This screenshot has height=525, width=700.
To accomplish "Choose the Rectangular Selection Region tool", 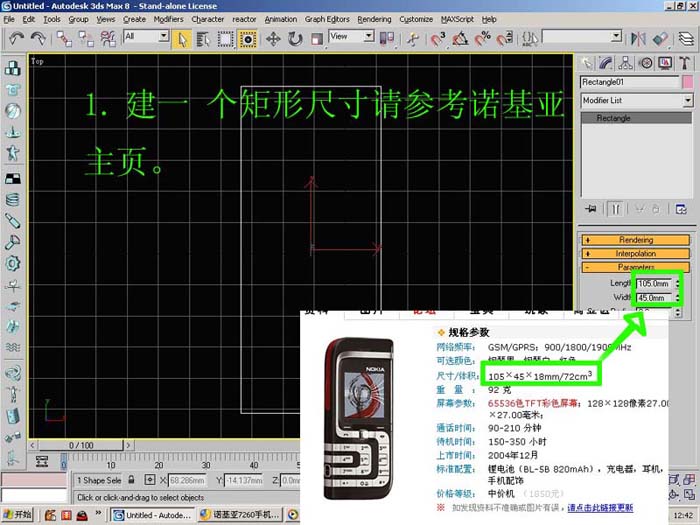I will [x=225, y=39].
